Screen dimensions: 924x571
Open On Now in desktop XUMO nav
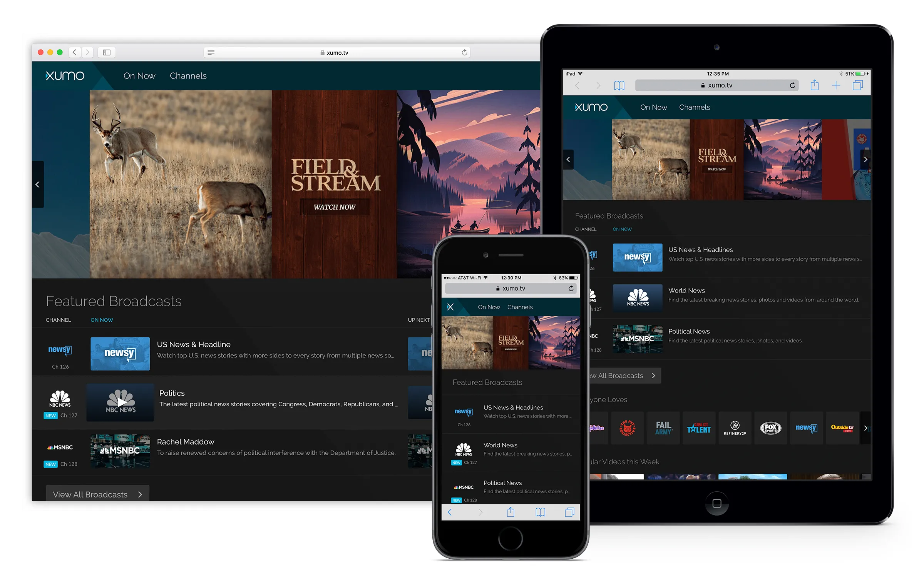click(139, 76)
